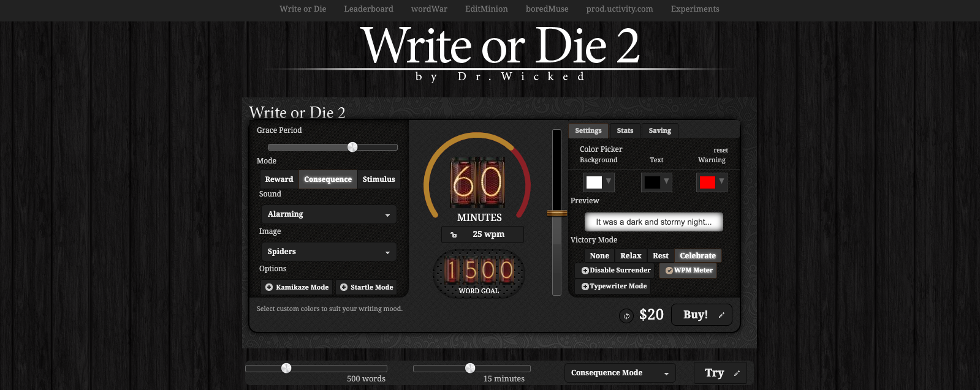Set Victory Mode to Rest
This screenshot has height=390, width=980.
pyautogui.click(x=661, y=256)
